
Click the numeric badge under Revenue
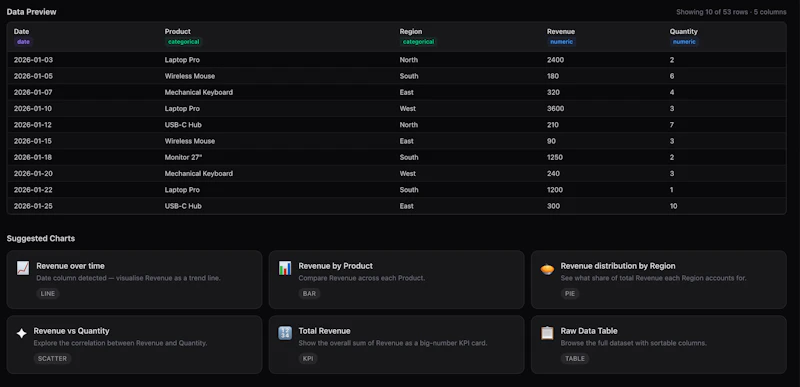(x=562, y=42)
